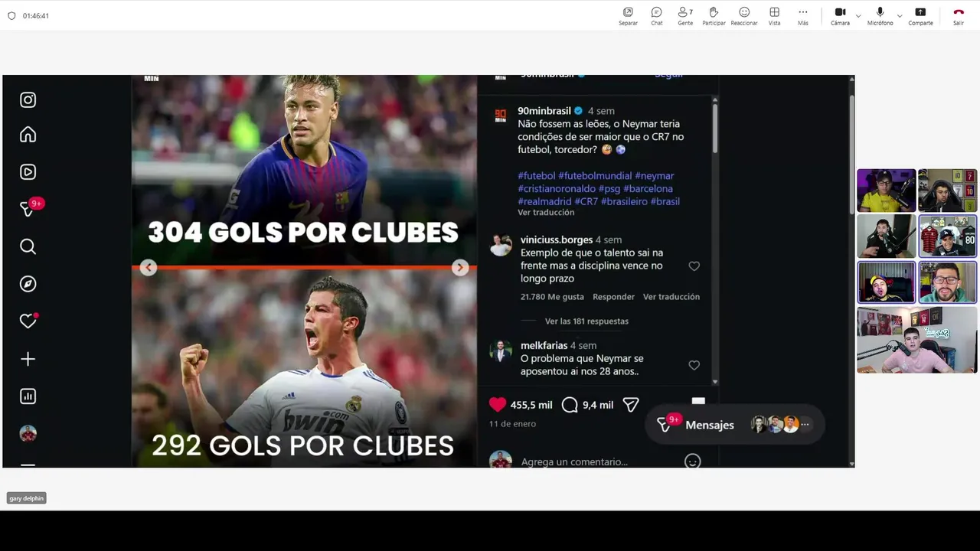This screenshot has width=980, height=551.
Task: Open the Explore compass icon
Action: [28, 284]
